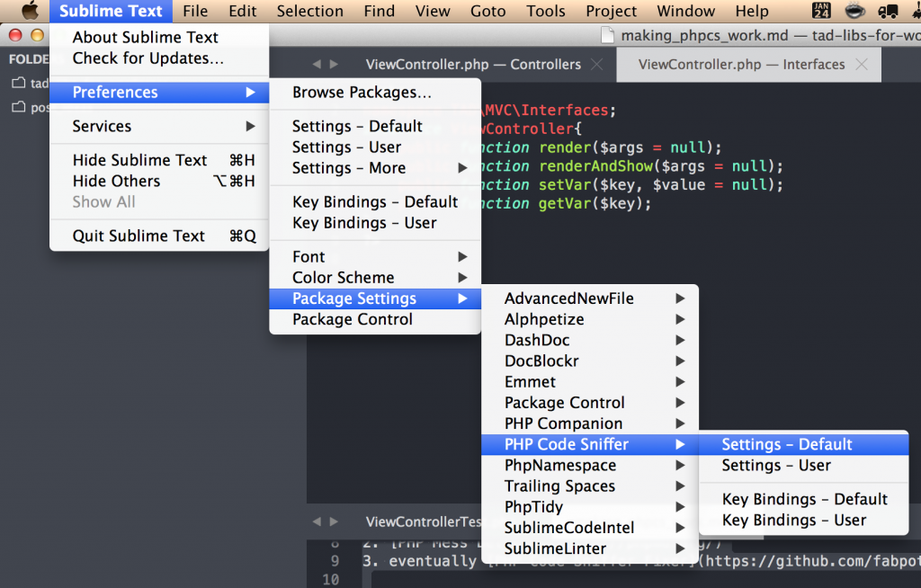
Task: Select Browse Packages…
Action: point(375,93)
